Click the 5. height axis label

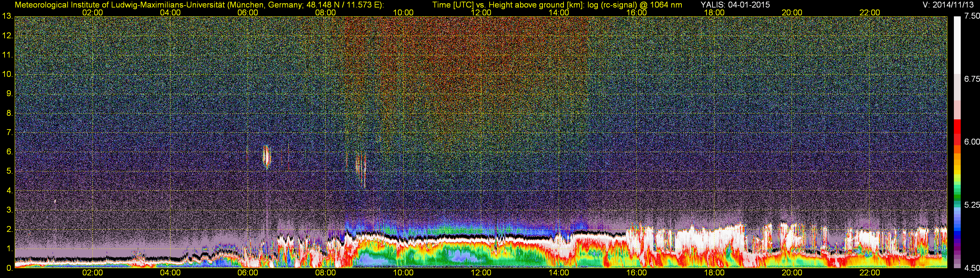(9, 171)
